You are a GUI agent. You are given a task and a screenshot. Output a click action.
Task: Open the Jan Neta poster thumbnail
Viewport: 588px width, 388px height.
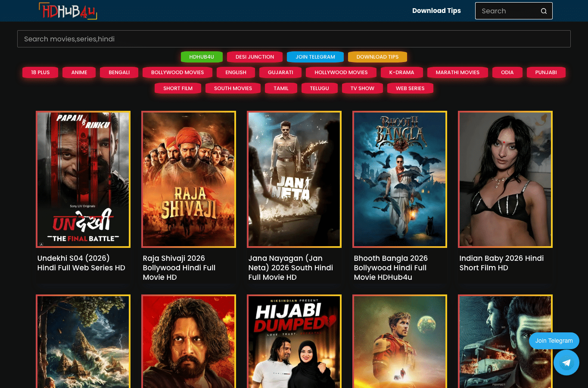tap(294, 179)
